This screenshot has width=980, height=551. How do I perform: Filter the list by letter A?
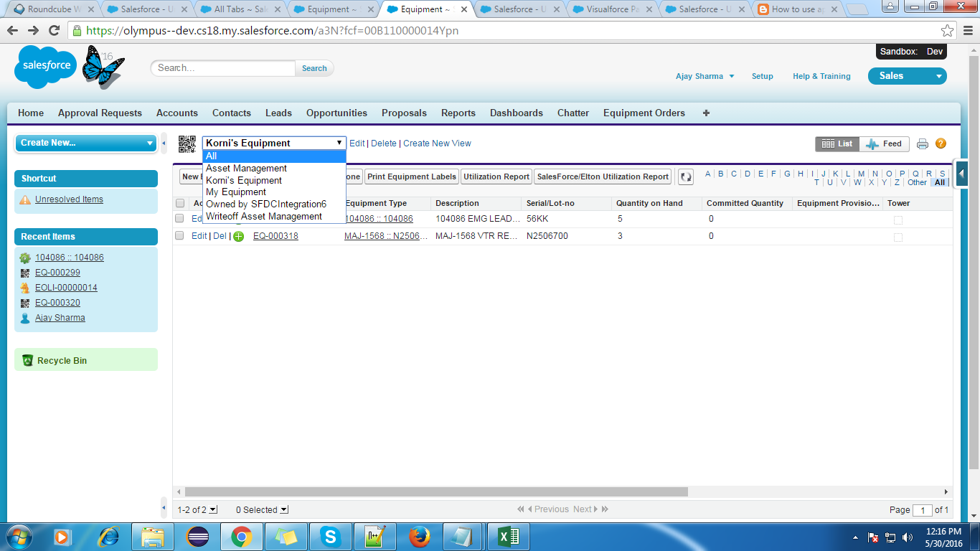point(708,174)
